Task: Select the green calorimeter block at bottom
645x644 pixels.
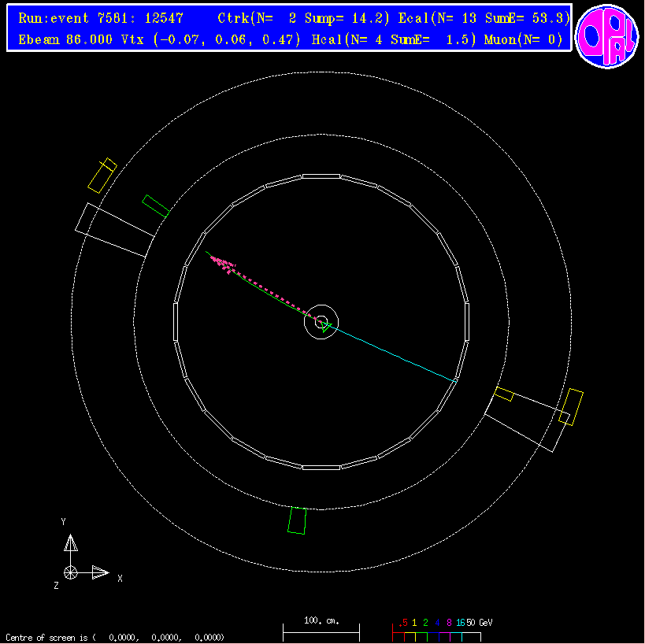Action: 297,520
